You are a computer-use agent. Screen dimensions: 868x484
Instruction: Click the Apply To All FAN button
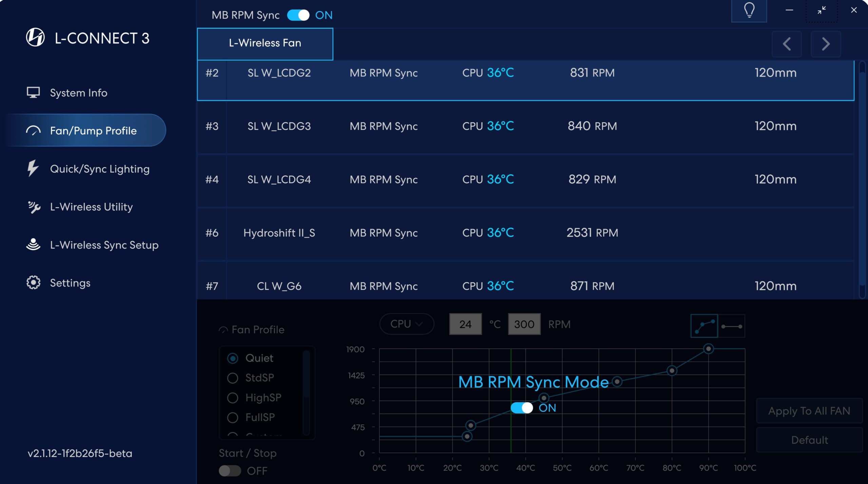tap(809, 411)
